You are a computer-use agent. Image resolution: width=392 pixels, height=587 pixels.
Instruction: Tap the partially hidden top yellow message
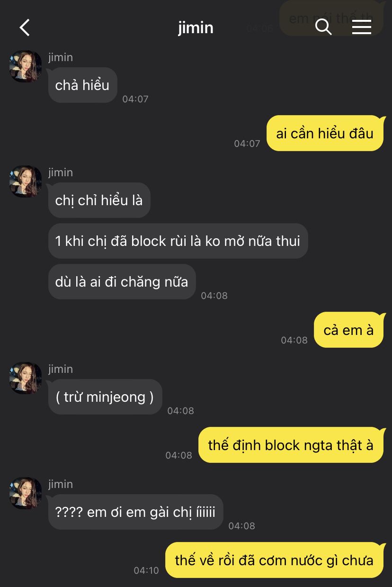tap(331, 18)
